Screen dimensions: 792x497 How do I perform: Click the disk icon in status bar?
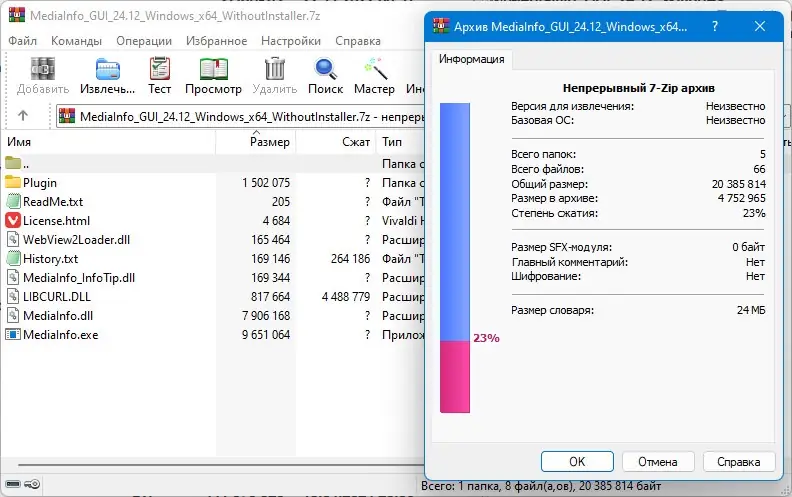tap(13, 484)
